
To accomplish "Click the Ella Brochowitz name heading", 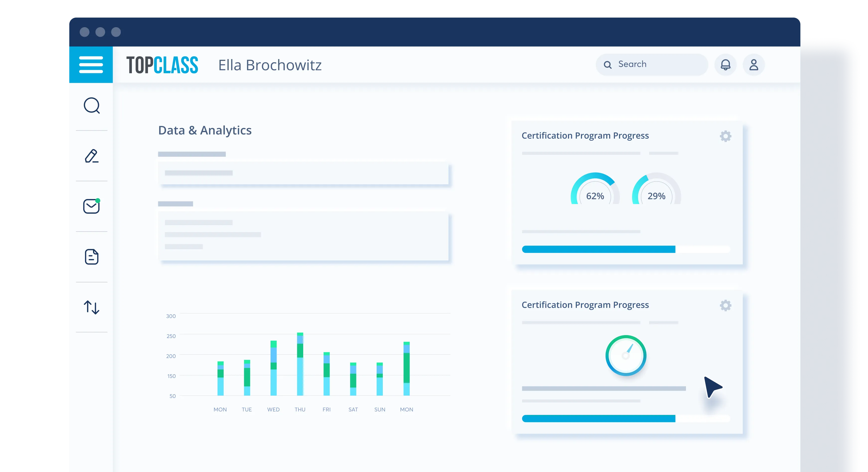I will tap(270, 65).
